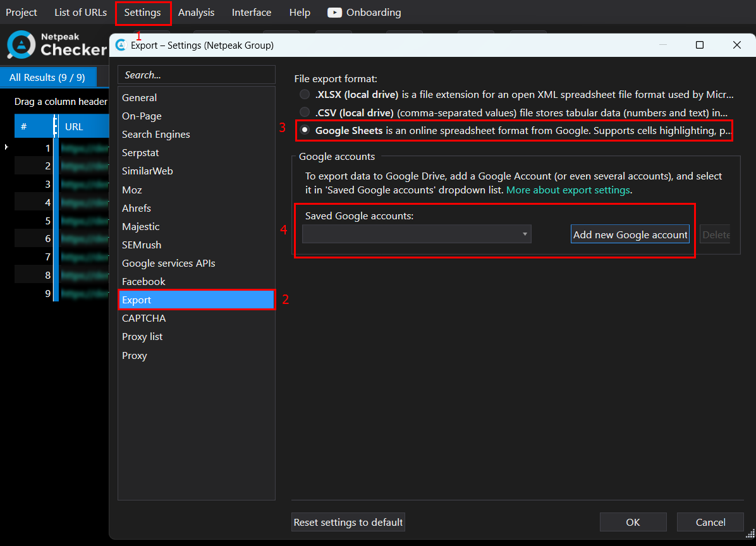Click the # column header

(x=34, y=127)
